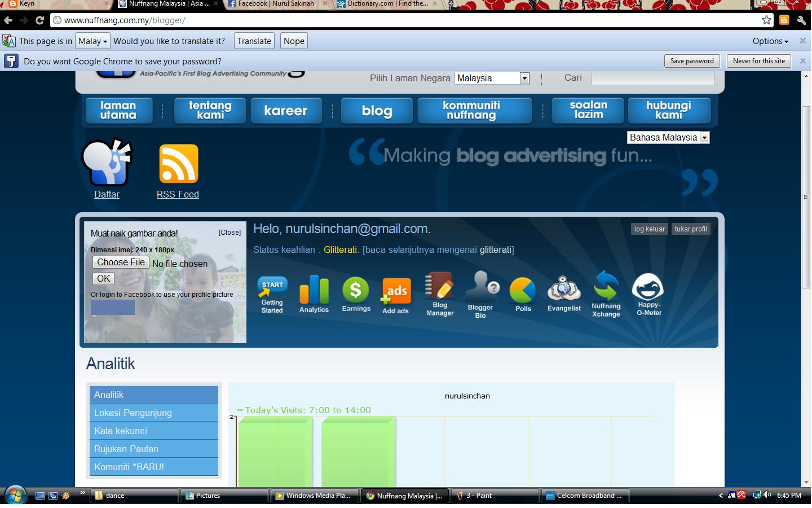Viewport: 812px width, 508px height.
Task: Click the [Close] link in upload panel
Action: point(230,232)
